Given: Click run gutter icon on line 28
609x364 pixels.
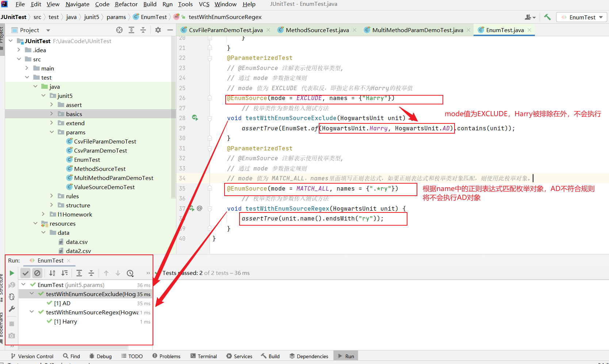Looking at the screenshot, I should pyautogui.click(x=195, y=118).
